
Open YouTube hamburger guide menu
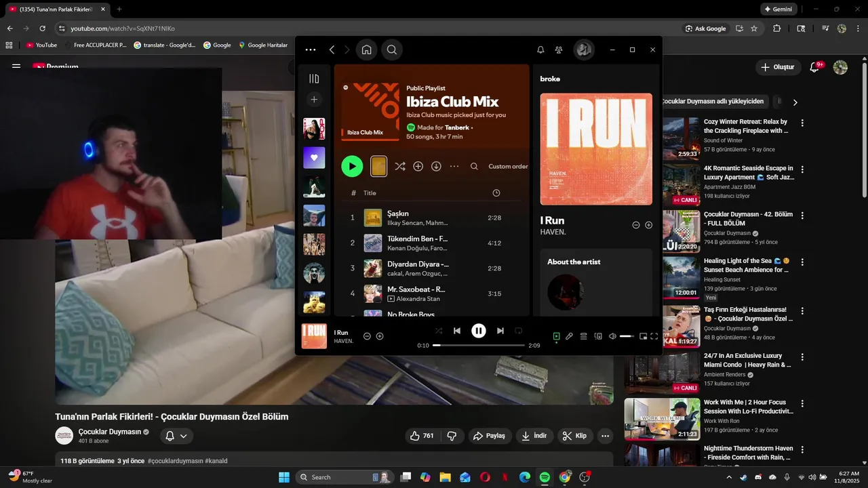(x=16, y=67)
